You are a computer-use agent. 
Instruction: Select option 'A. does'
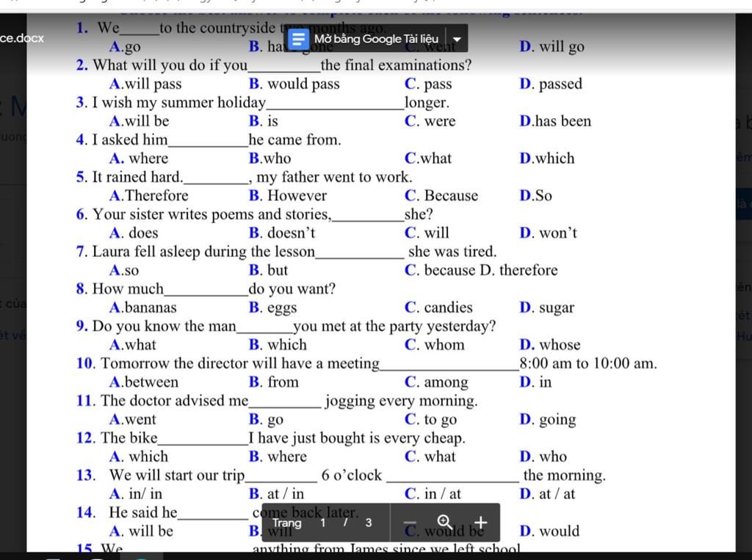click(x=134, y=233)
